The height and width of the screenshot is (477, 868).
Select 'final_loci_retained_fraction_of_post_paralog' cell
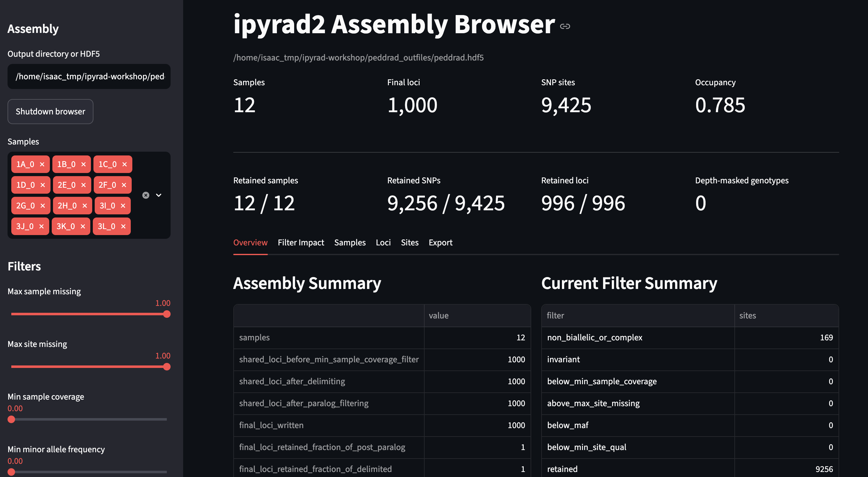click(329, 447)
